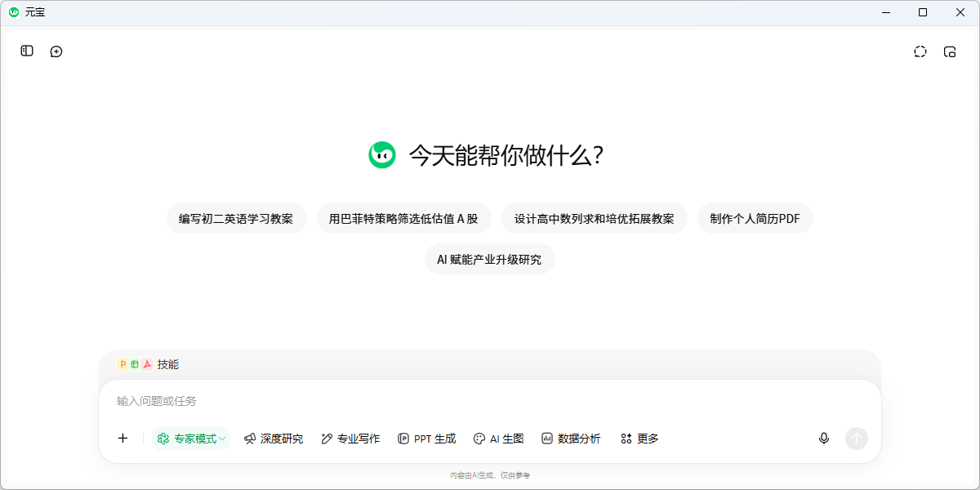Select the 深度研究 tool
The height and width of the screenshot is (490, 980).
[x=274, y=439]
